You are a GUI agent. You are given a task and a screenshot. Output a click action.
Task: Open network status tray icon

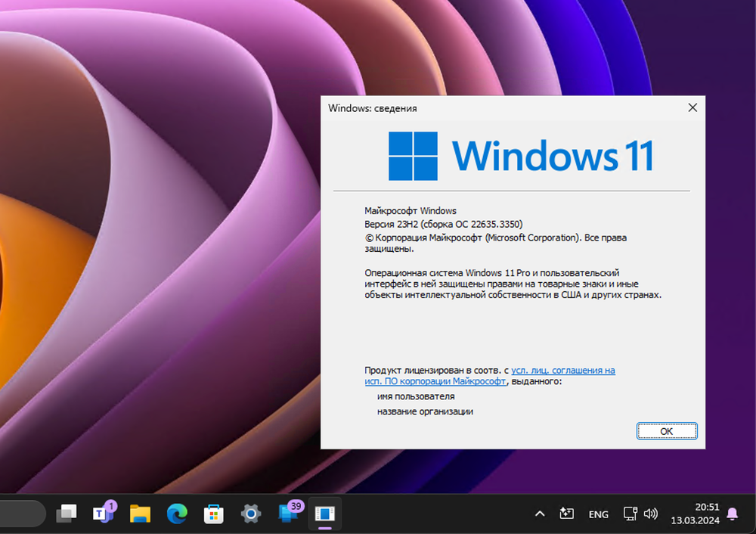click(630, 514)
